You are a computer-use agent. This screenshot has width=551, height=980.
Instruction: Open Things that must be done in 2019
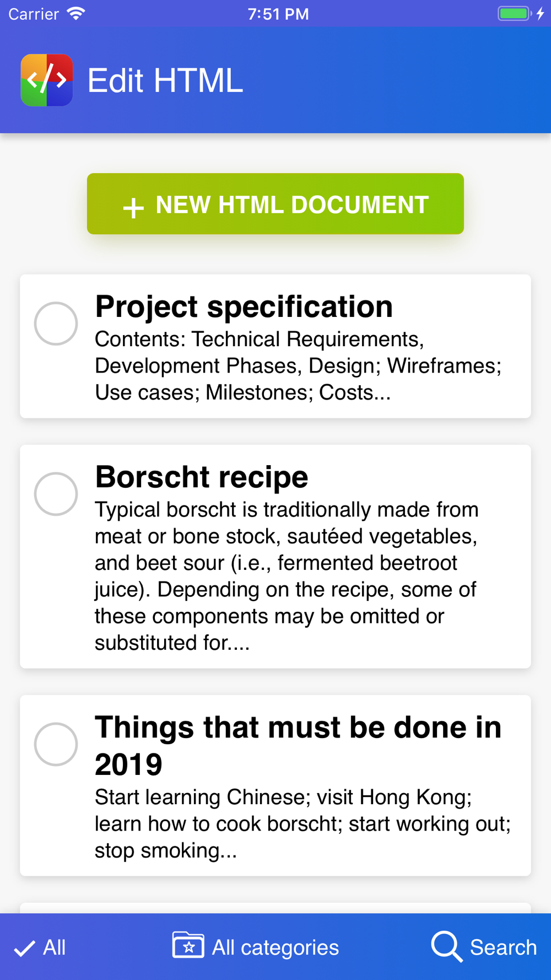coord(298,745)
